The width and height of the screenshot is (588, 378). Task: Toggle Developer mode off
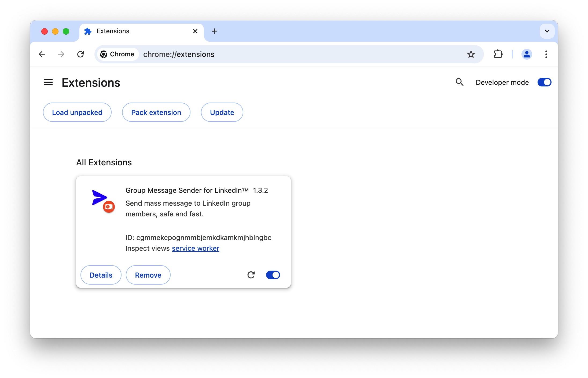click(544, 82)
